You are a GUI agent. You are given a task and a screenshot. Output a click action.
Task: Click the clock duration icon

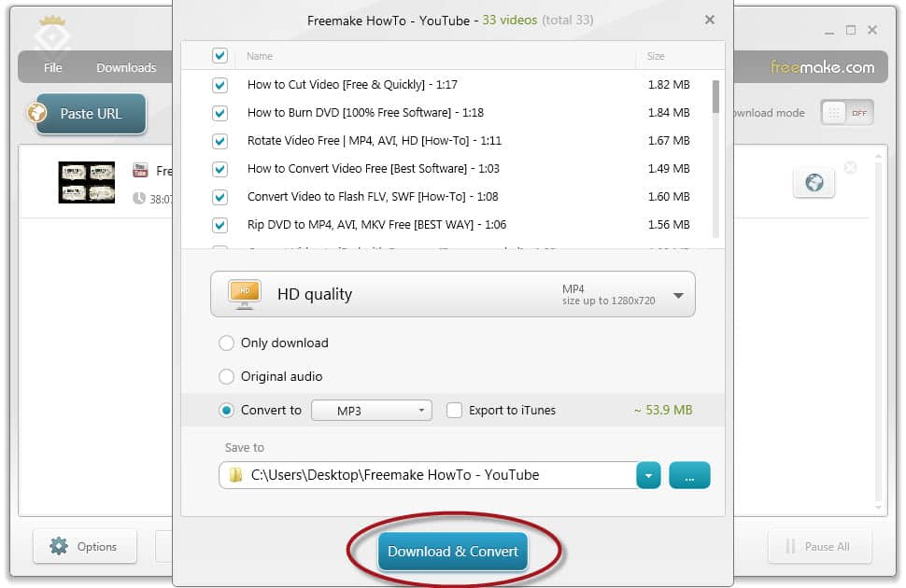coord(138,199)
